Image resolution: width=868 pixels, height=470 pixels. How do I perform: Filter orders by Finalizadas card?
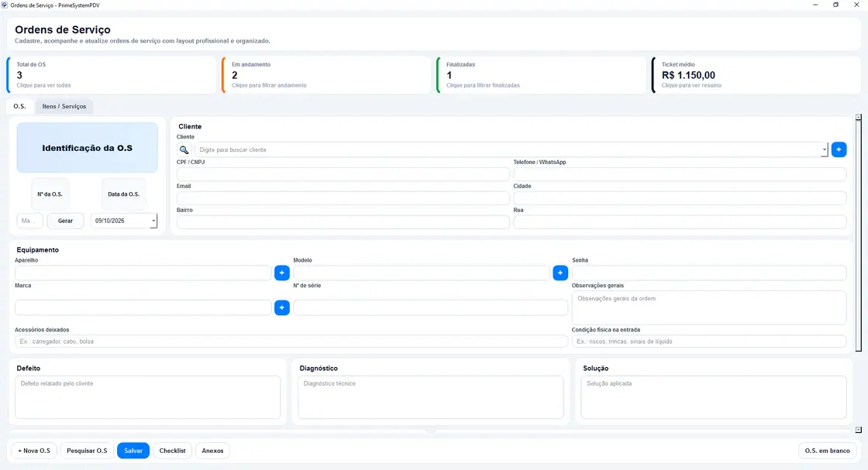[541, 74]
